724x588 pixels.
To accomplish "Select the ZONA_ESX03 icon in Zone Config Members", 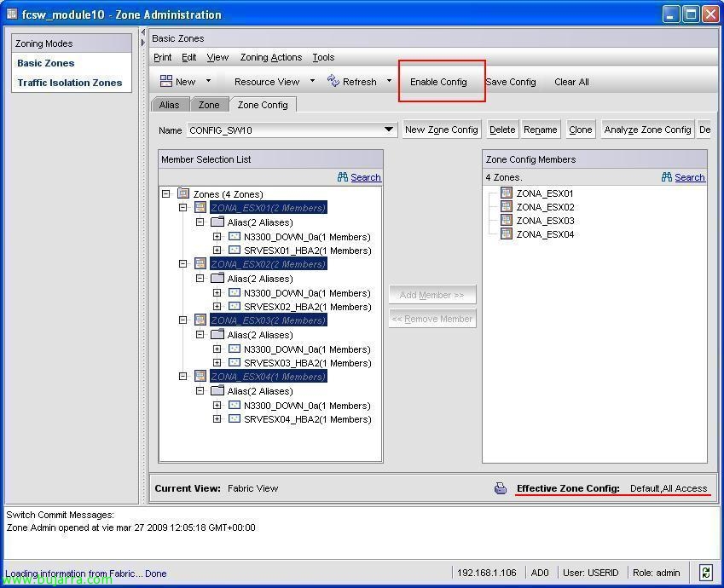I will coord(507,221).
